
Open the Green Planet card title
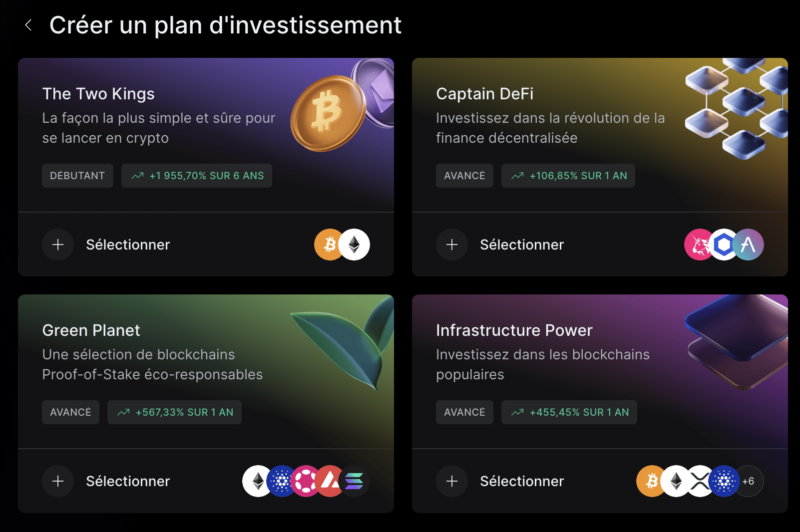(91, 330)
